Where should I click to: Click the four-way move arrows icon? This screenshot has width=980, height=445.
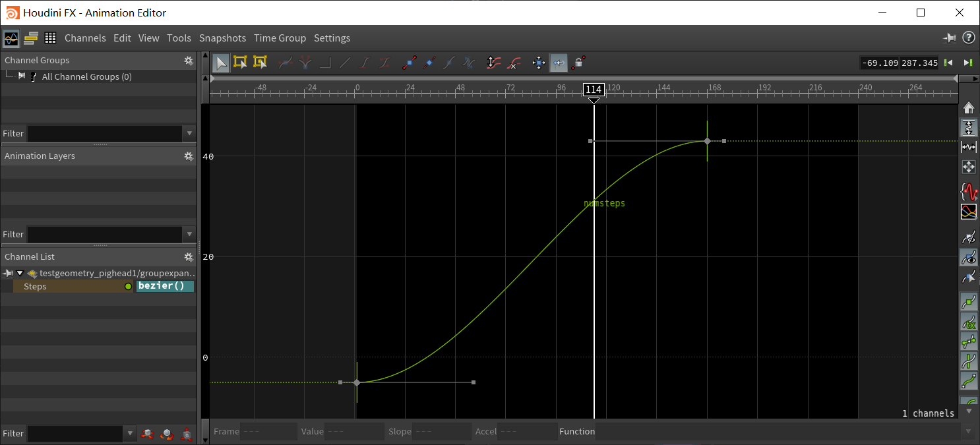(538, 63)
